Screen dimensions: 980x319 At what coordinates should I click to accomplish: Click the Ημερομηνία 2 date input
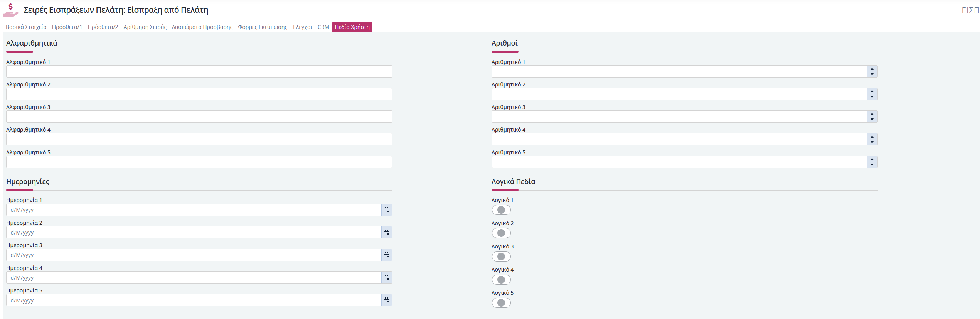tap(194, 232)
